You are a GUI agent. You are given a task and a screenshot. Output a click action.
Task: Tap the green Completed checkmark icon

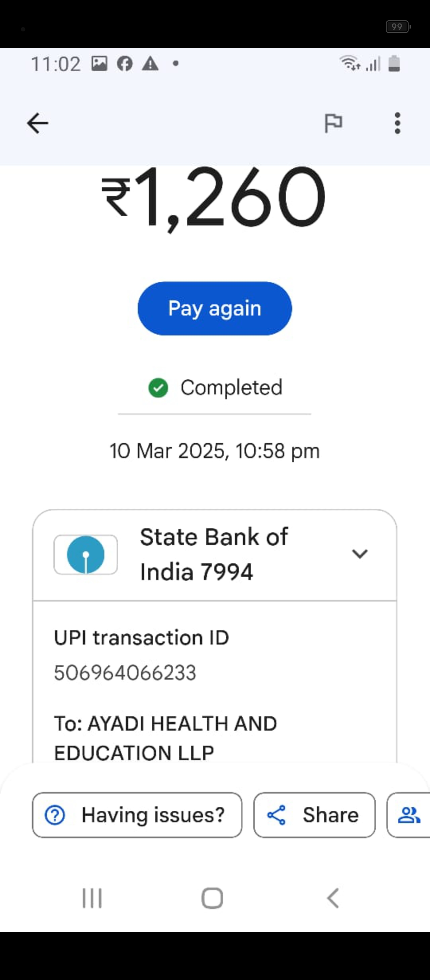pyautogui.click(x=158, y=388)
